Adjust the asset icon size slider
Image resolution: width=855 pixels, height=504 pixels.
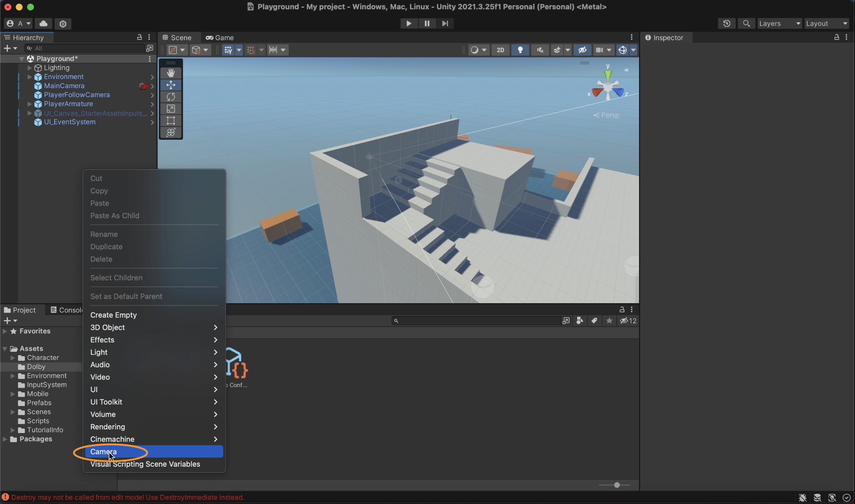click(617, 485)
